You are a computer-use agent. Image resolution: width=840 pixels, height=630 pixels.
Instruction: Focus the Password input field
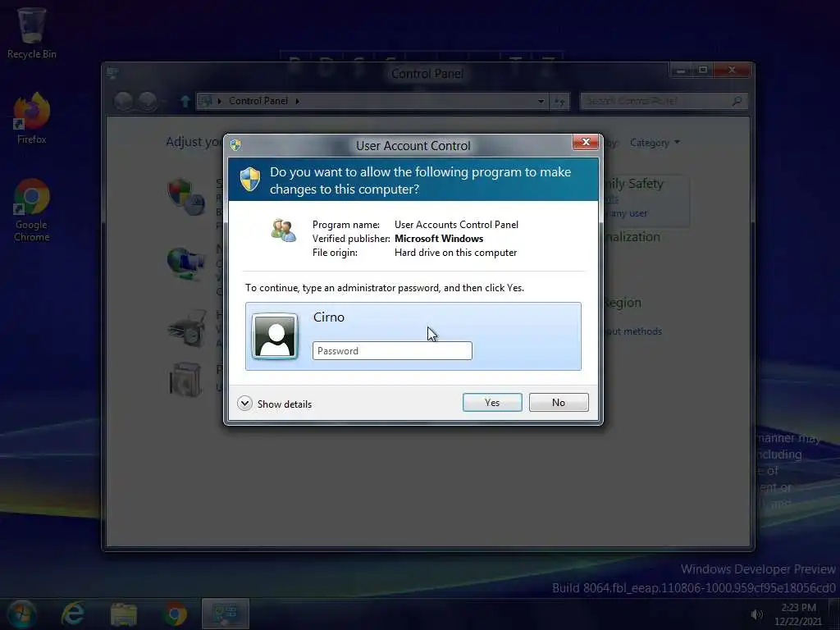coord(392,351)
